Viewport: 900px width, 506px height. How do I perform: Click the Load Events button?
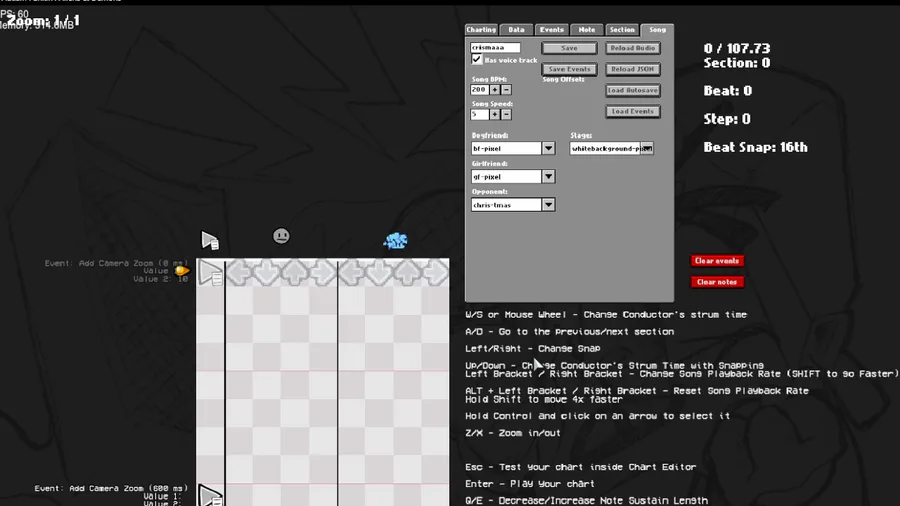[x=633, y=111]
